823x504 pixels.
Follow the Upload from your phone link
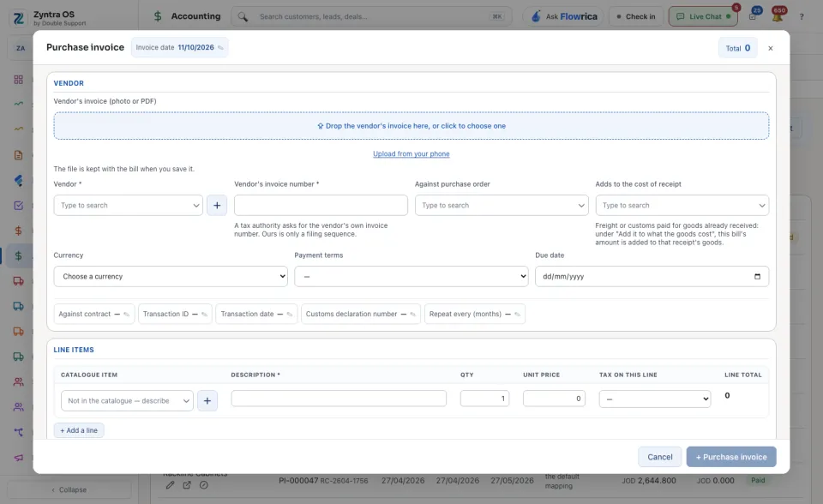click(x=411, y=153)
